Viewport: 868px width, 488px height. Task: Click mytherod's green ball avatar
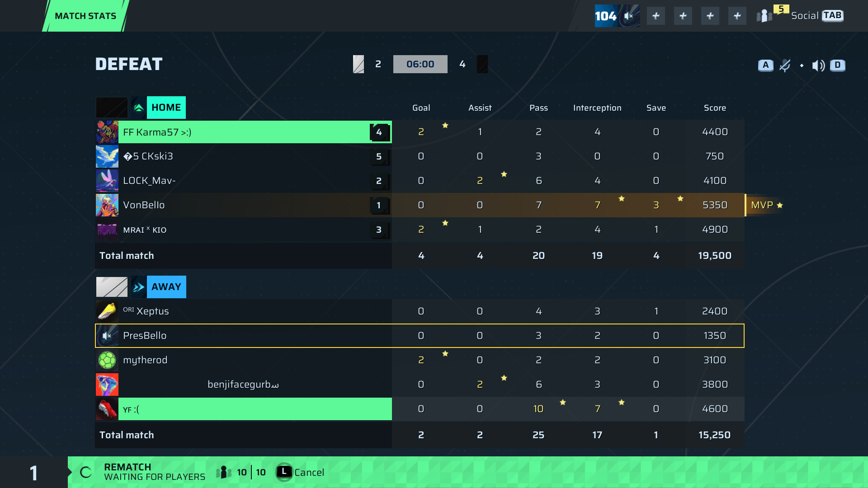[107, 360]
